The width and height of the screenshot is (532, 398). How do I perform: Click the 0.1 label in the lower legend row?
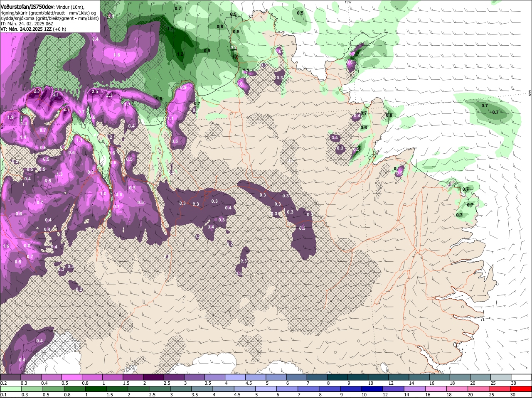coord(3,394)
